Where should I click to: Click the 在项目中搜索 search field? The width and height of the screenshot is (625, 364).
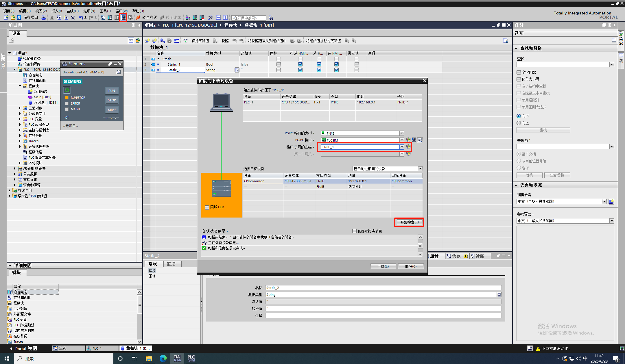coord(248,18)
